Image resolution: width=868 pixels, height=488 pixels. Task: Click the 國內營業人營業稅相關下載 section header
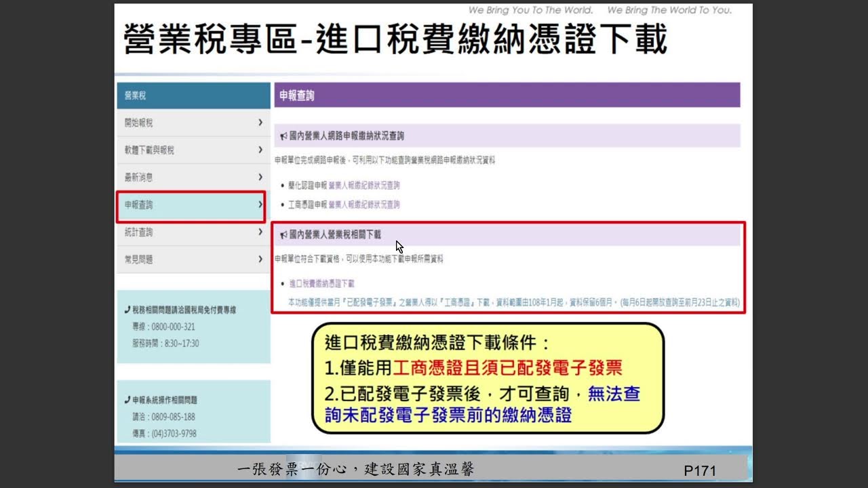pyautogui.click(x=507, y=235)
